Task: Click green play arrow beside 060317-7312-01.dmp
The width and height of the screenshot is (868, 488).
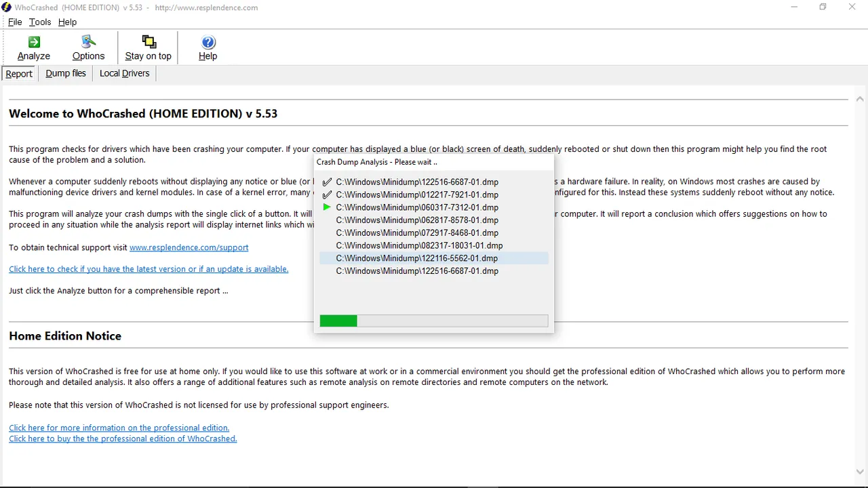Action: (328, 207)
